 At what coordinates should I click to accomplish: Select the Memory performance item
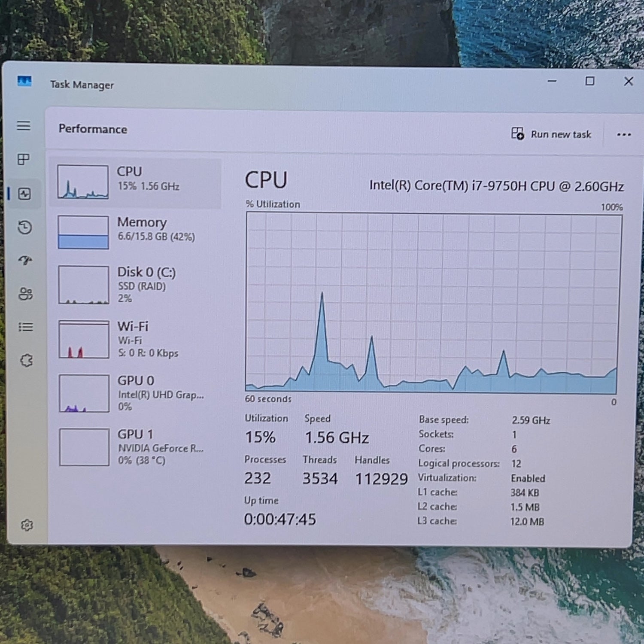click(136, 232)
